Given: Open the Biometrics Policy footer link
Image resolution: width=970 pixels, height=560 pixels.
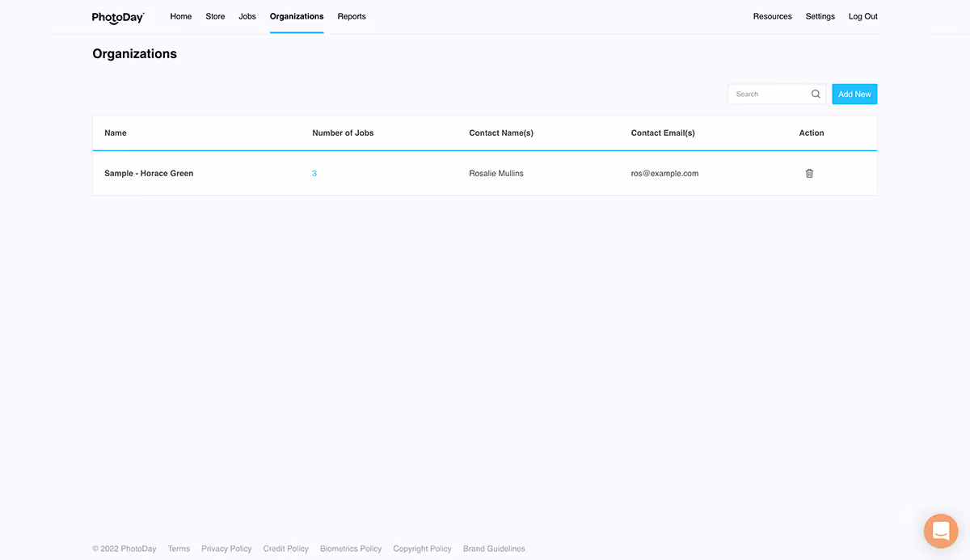Looking at the screenshot, I should click(351, 549).
